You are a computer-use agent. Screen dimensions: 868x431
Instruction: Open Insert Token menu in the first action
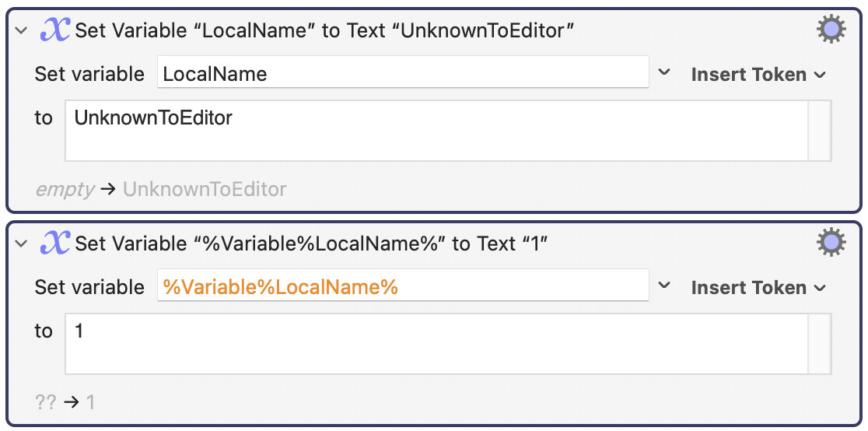coord(757,75)
